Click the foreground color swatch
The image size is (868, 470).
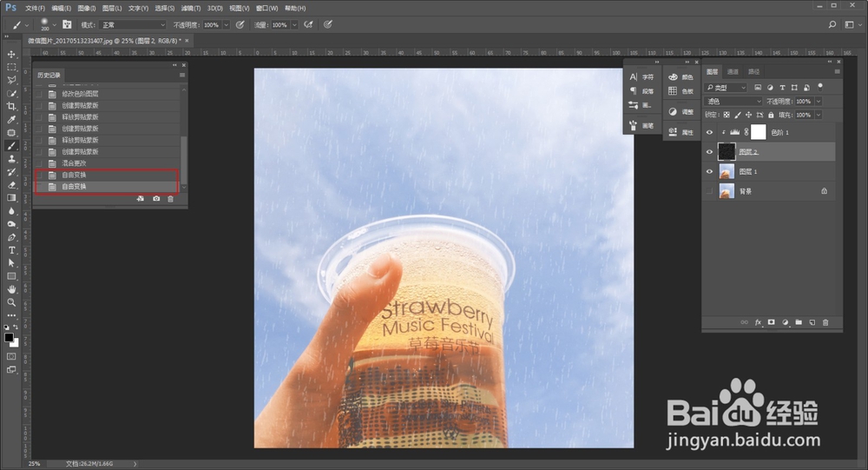(x=9, y=337)
